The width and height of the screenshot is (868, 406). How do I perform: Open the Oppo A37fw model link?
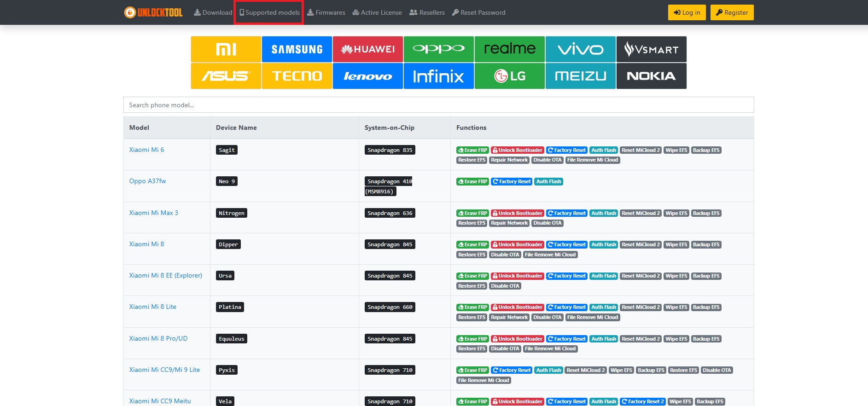click(x=147, y=181)
